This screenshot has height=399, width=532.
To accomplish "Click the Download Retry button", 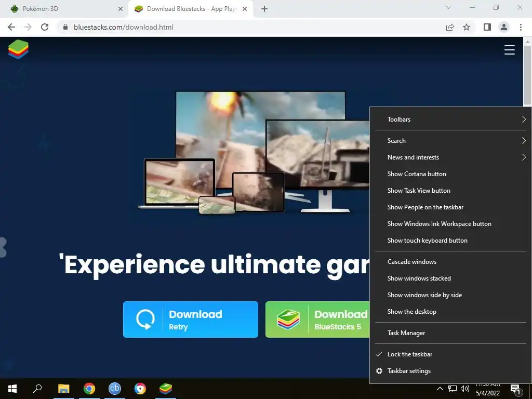I will [190, 320].
